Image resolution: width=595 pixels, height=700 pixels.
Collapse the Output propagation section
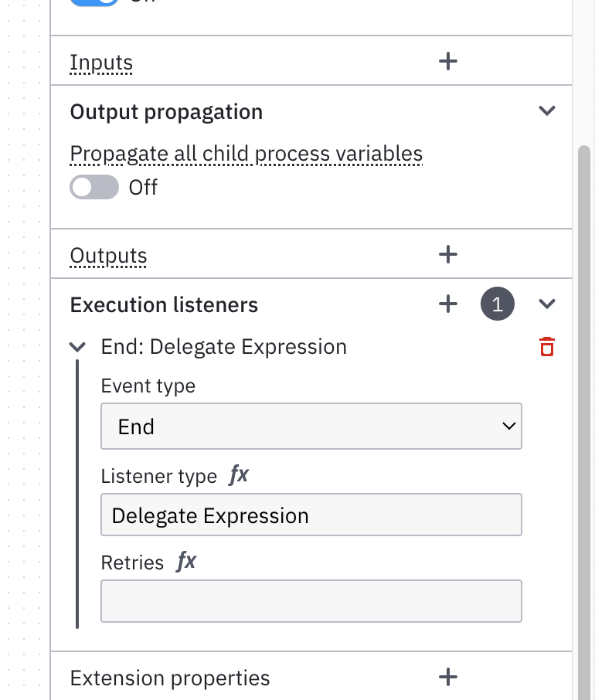tap(547, 110)
